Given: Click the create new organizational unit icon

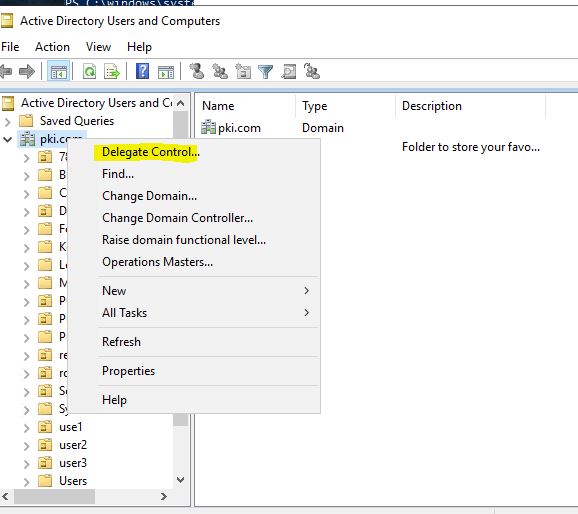Looking at the screenshot, I should click(243, 71).
